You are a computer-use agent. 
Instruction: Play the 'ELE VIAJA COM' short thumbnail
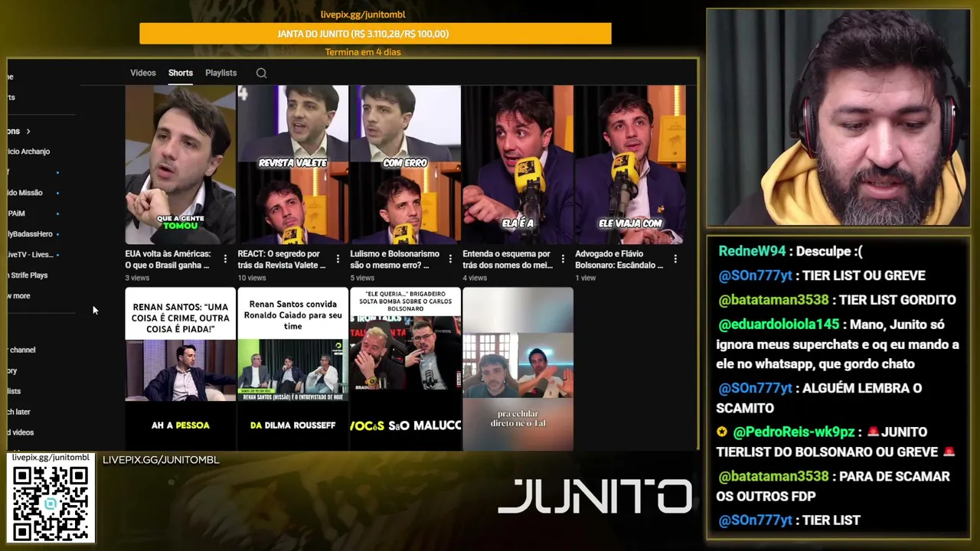point(631,165)
